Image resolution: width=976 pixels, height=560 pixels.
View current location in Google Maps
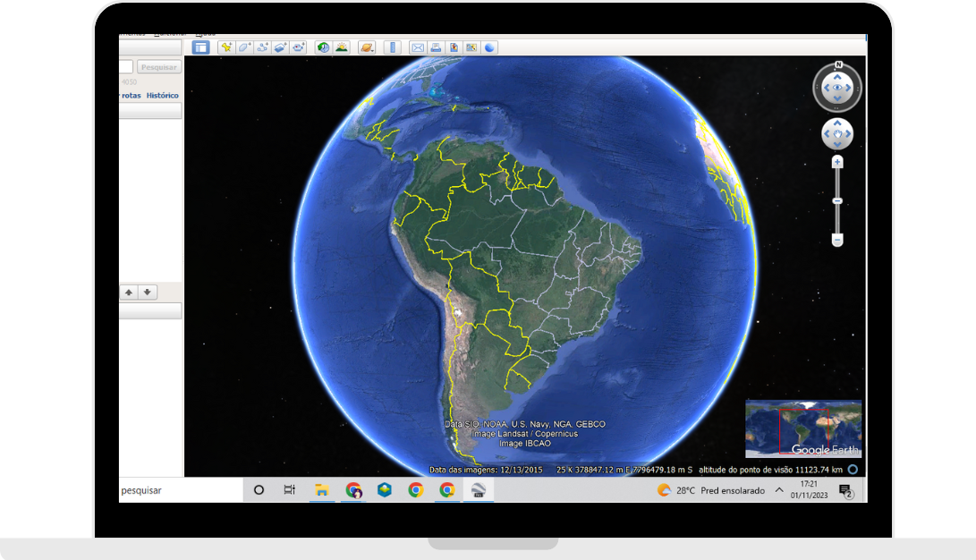471,47
